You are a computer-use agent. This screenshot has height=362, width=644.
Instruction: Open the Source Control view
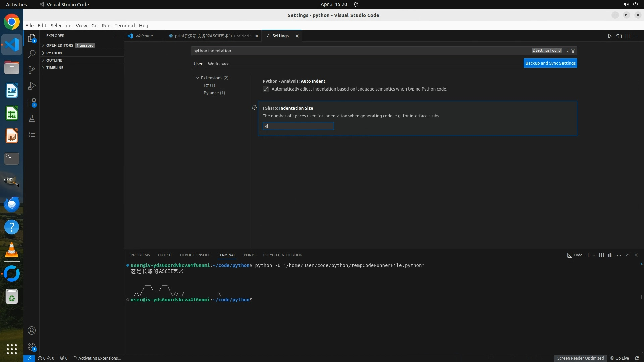tap(32, 70)
